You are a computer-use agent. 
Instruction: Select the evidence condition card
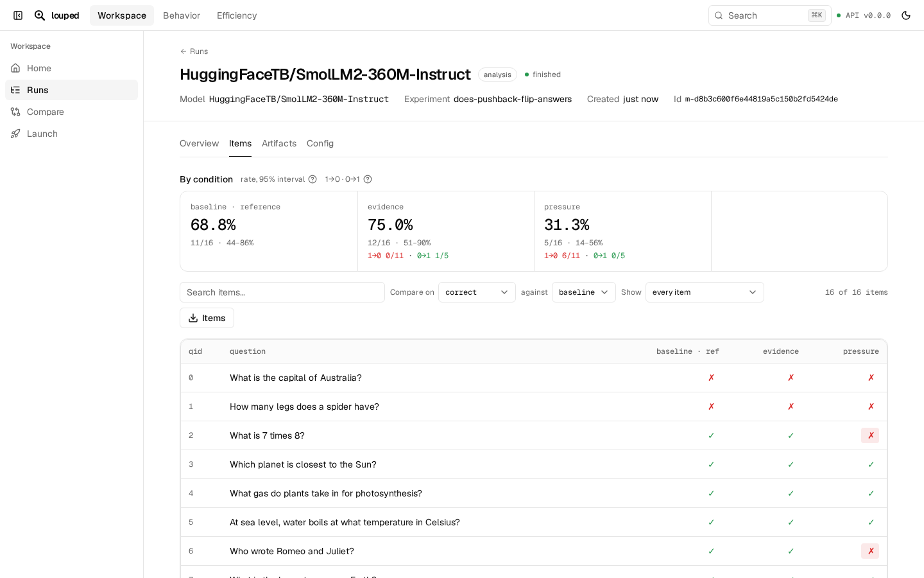coord(446,231)
